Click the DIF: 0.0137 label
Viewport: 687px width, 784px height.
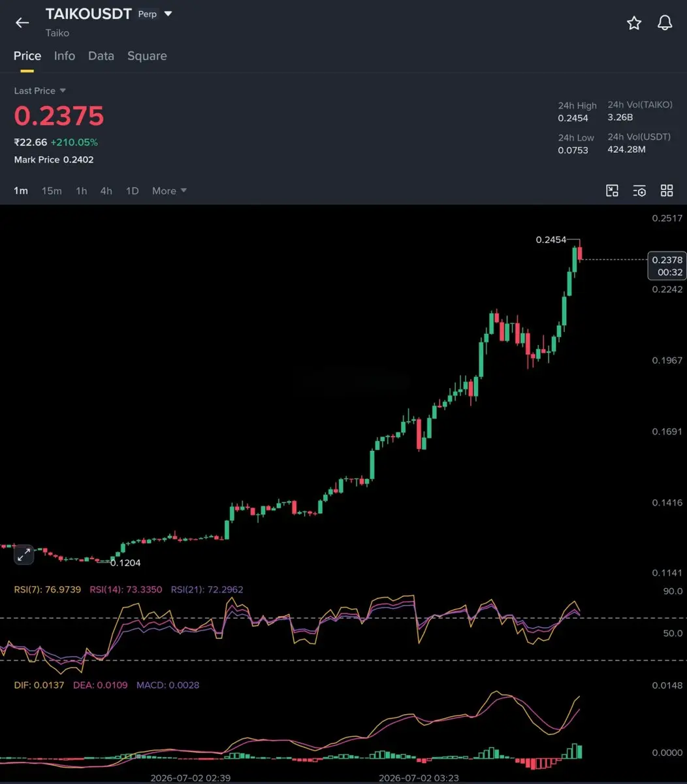(x=39, y=685)
